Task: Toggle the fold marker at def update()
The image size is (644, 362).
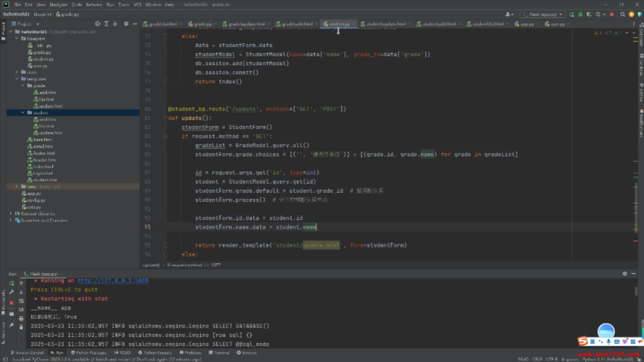Action: point(166,118)
